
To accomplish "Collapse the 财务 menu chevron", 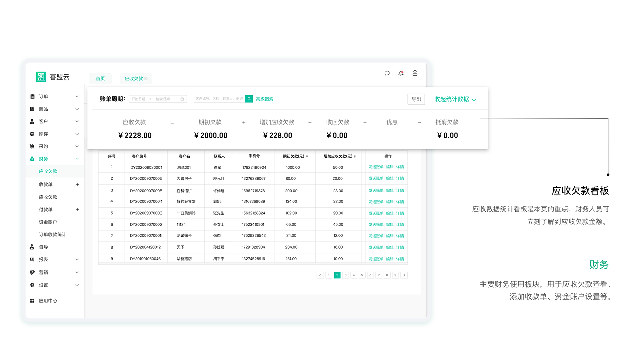I will [x=77, y=159].
